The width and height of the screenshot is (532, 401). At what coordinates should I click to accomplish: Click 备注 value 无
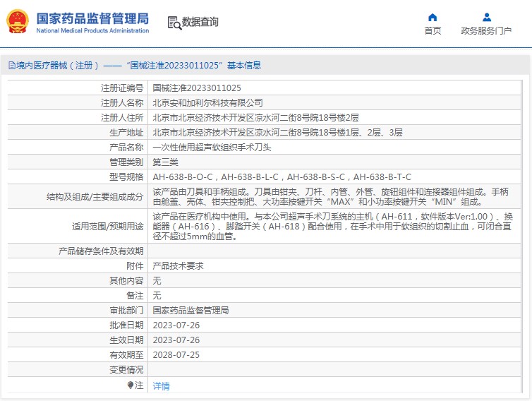157,295
